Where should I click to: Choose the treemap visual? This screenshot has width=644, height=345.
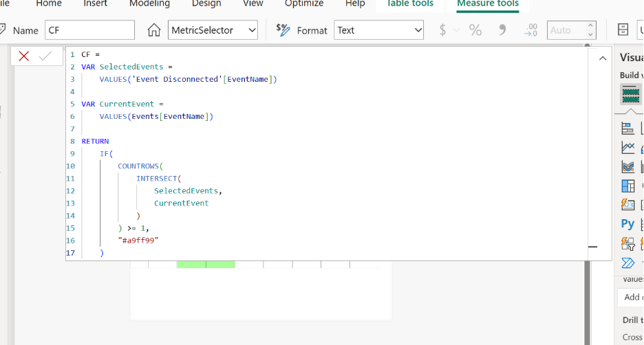coord(627,186)
